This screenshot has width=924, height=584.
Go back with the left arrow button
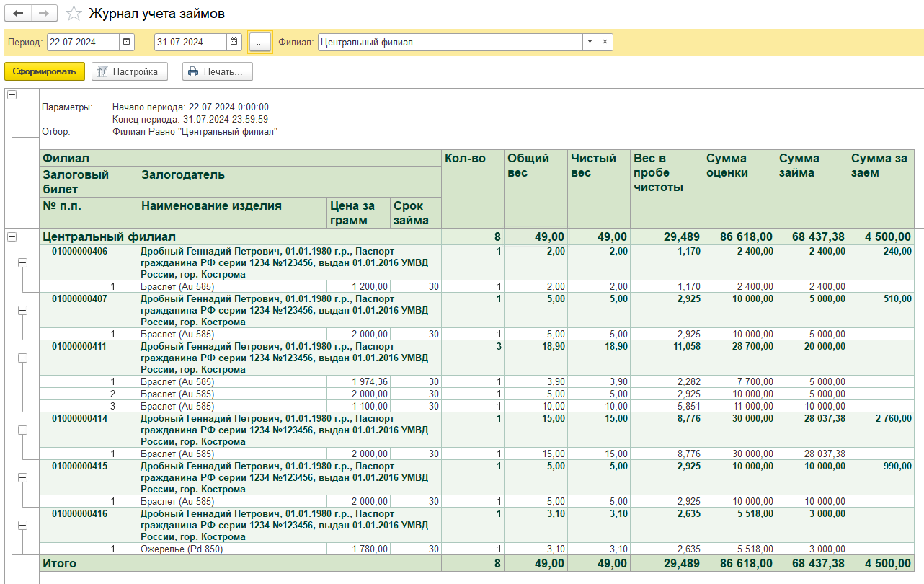click(x=18, y=13)
